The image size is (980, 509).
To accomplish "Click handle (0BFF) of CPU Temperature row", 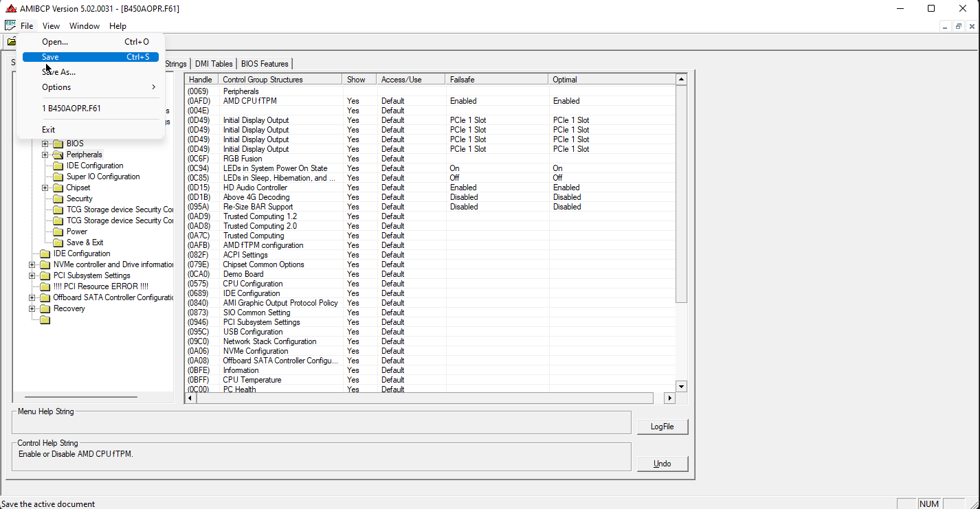I will click(x=199, y=380).
